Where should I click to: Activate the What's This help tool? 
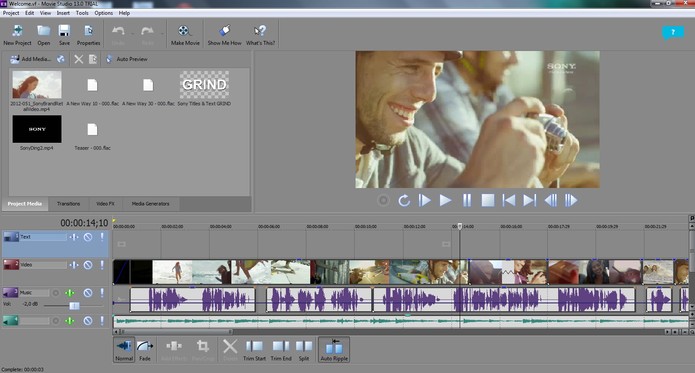(x=260, y=35)
